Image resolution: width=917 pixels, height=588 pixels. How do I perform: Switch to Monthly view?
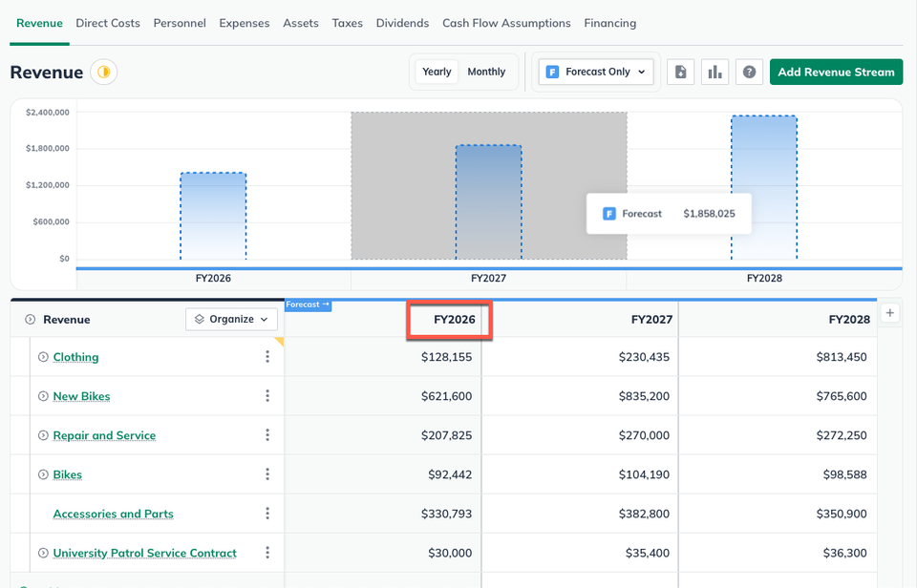pyautogui.click(x=486, y=72)
